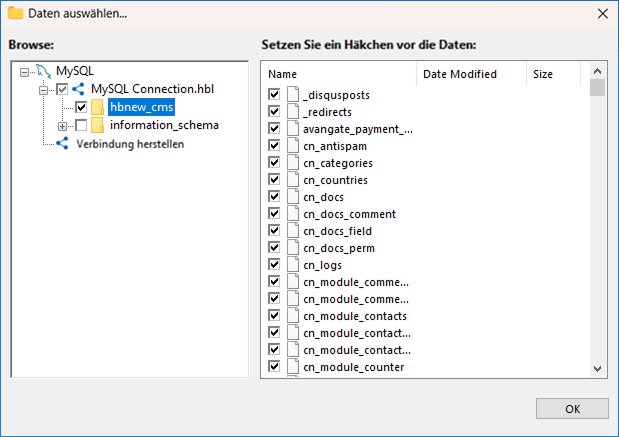This screenshot has width=619, height=437.
Task: Uncheck the cn_logs checkbox
Action: (274, 264)
